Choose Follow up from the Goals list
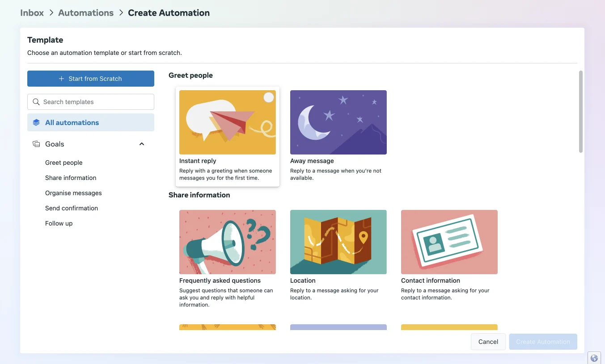605x364 pixels. (59, 223)
